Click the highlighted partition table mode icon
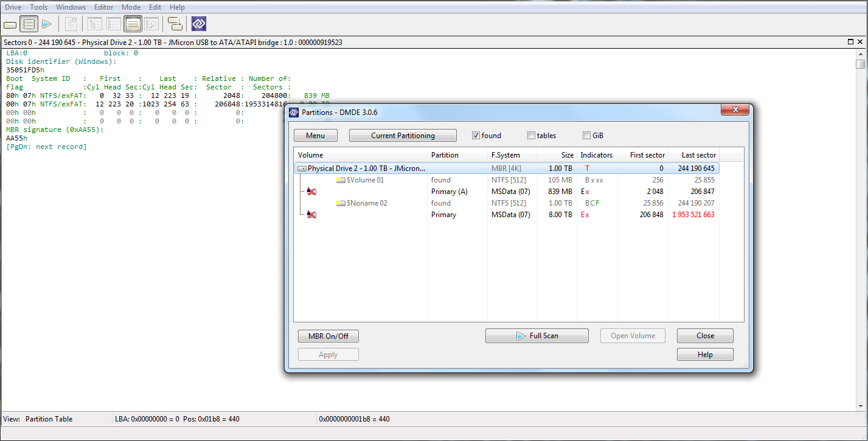 tap(133, 24)
